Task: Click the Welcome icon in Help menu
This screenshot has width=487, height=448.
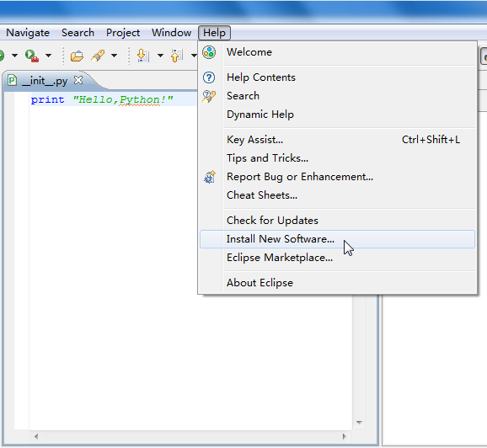Action: (209, 52)
